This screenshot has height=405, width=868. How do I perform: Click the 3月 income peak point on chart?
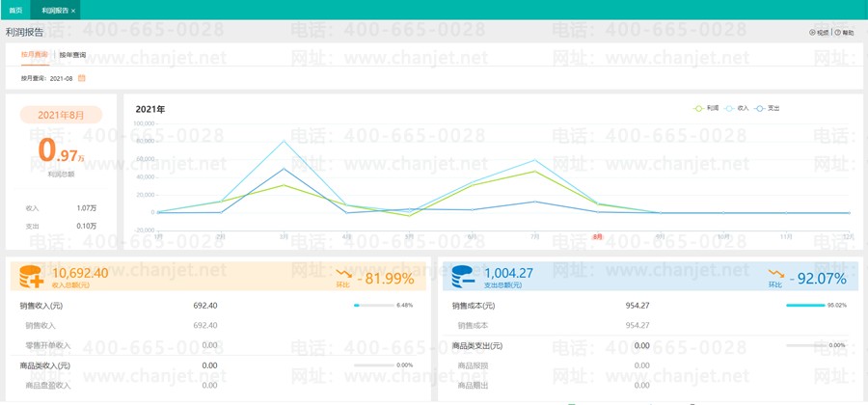tap(284, 141)
